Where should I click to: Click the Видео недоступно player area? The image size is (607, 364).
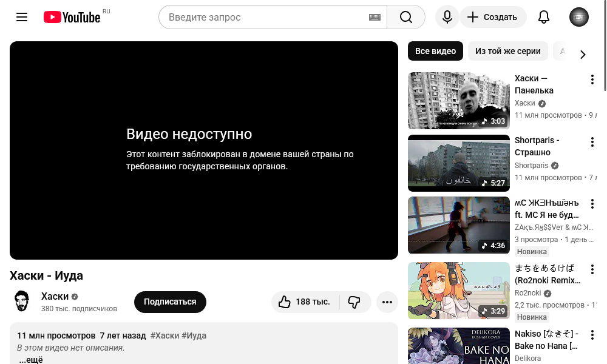(x=203, y=150)
